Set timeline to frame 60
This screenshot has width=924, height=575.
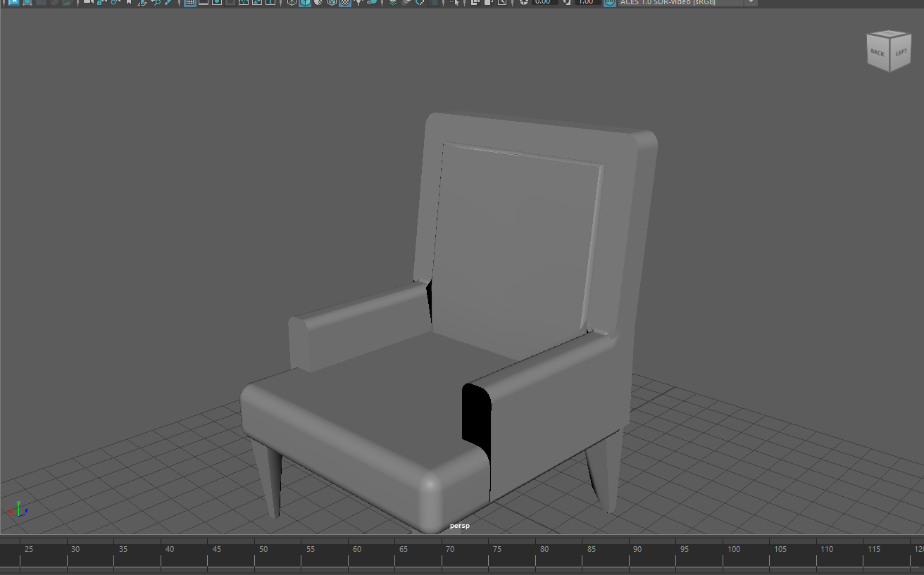click(x=357, y=549)
